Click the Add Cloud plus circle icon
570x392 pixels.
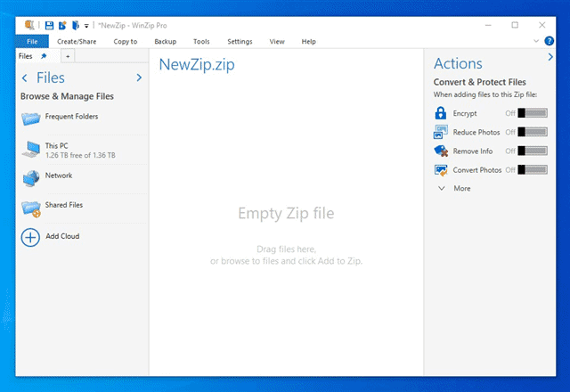pyautogui.click(x=30, y=238)
